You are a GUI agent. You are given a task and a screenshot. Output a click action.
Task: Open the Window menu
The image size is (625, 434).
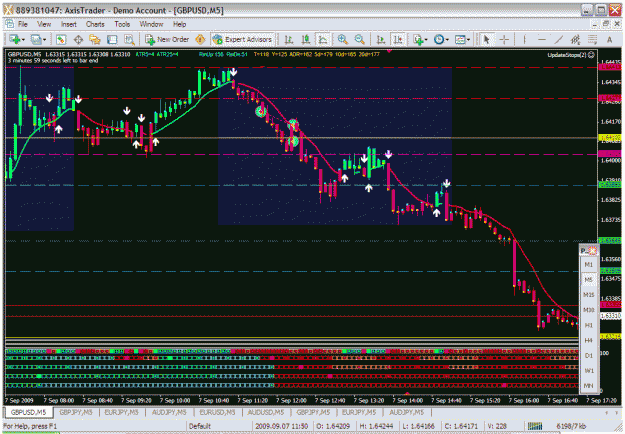151,24
